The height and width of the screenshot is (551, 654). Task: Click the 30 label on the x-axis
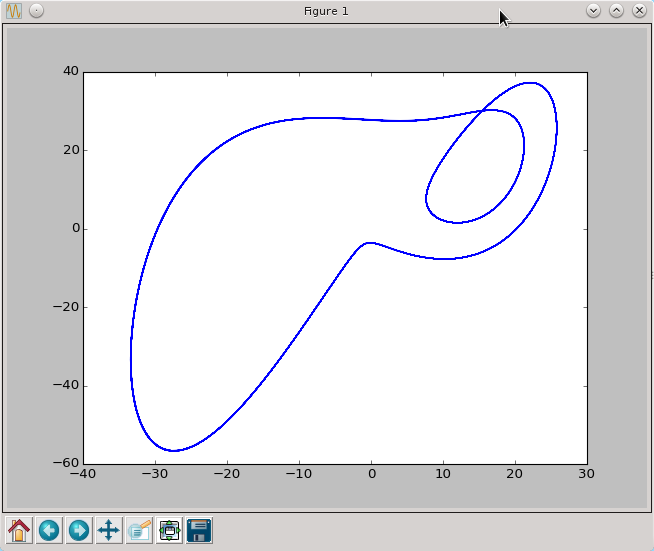587,475
